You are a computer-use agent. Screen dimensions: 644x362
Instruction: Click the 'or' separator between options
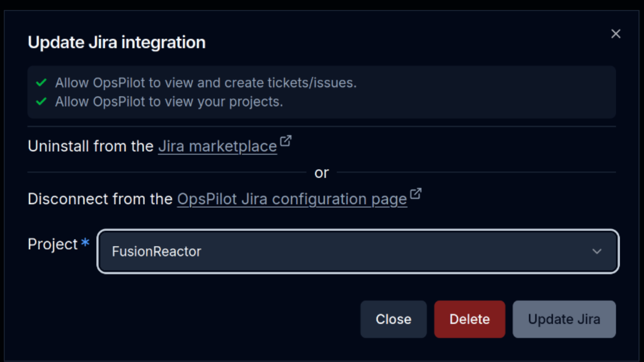(x=322, y=172)
